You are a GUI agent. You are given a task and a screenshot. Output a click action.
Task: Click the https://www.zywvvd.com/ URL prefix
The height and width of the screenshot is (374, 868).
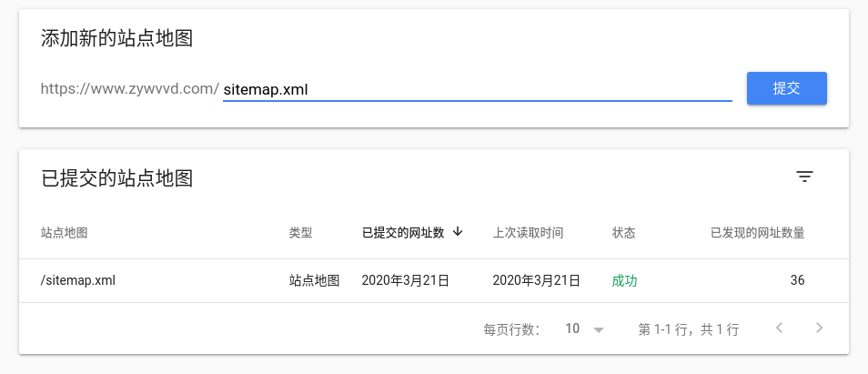130,89
